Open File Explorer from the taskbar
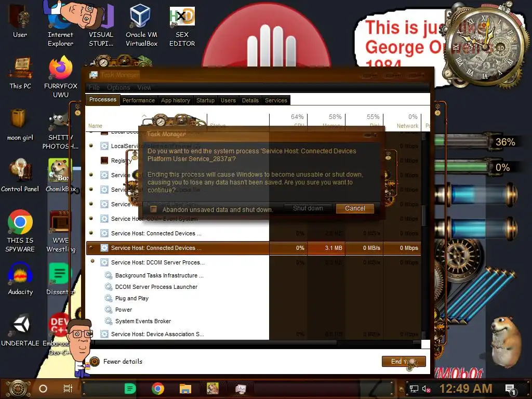532x399 pixels. click(x=185, y=389)
